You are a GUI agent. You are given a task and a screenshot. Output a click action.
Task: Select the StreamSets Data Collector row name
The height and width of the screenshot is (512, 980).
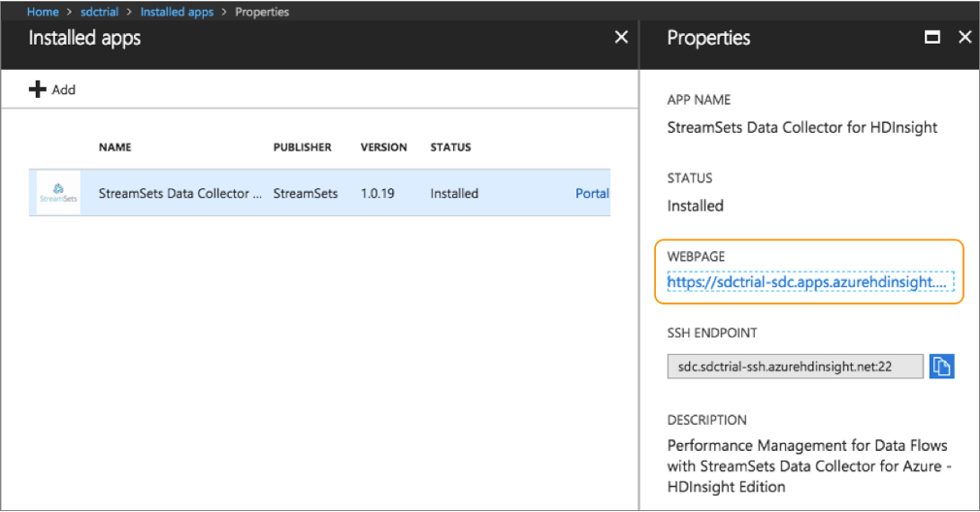coord(180,194)
